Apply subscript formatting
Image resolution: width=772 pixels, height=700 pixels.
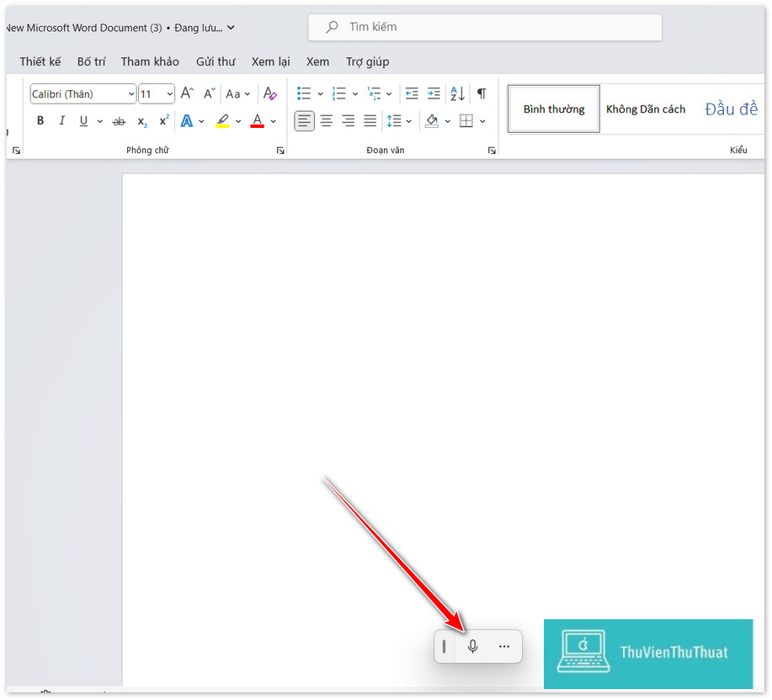(141, 121)
